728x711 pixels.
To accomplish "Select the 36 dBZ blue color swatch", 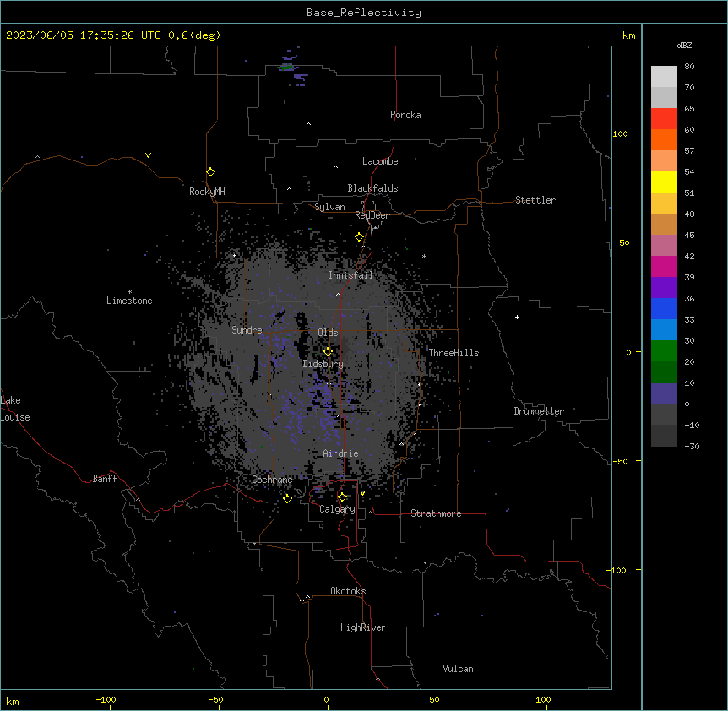I will point(664,308).
